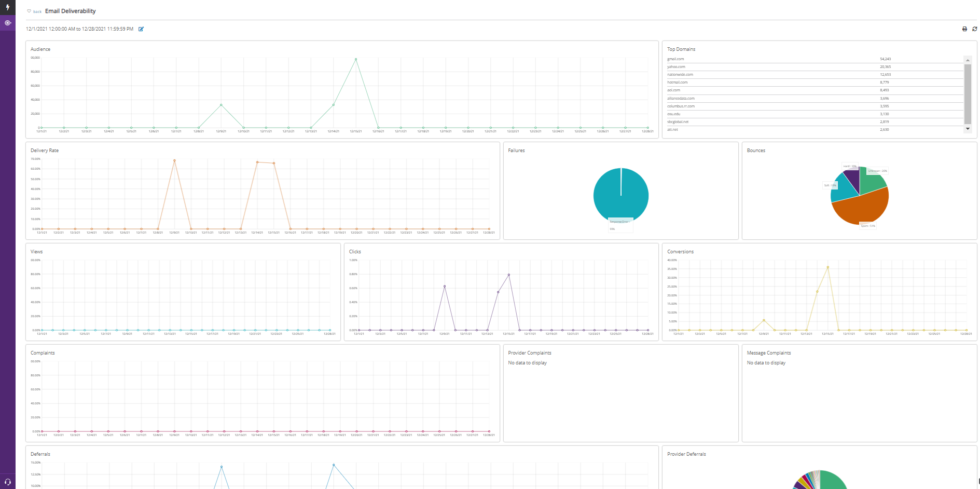
Task: Click the Clicks chart highest peak point
Action: click(x=509, y=275)
